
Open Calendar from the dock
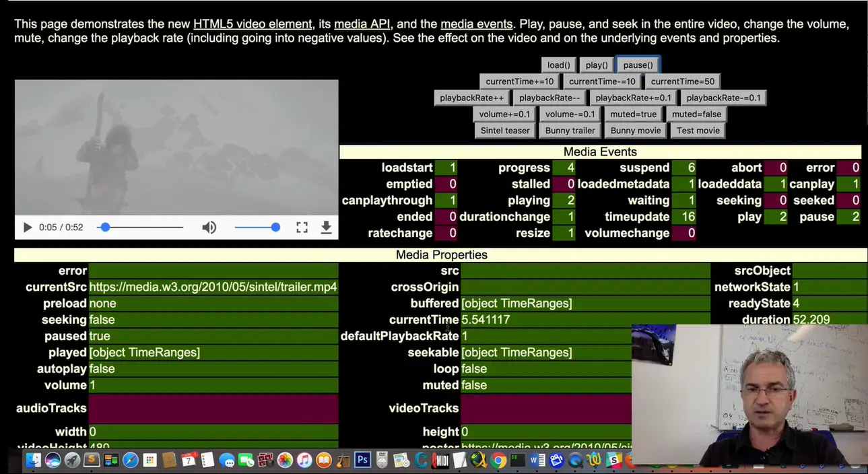[x=188, y=461]
